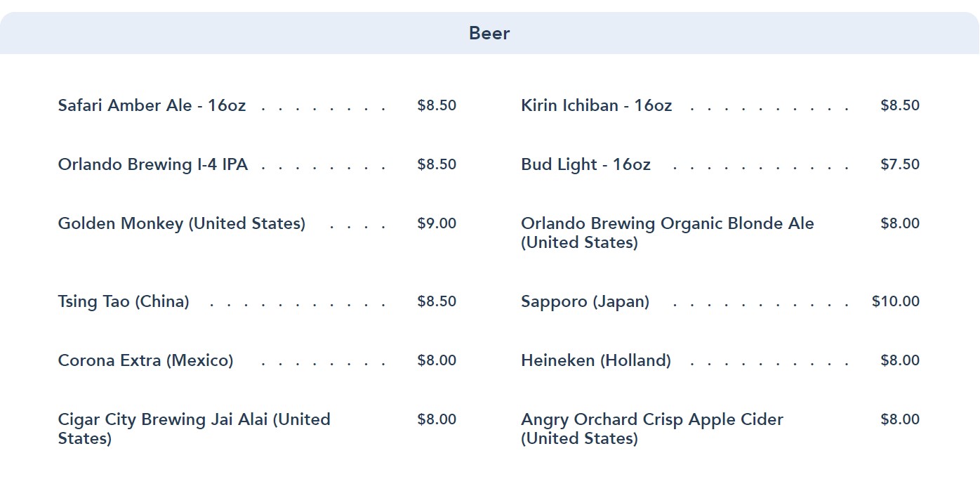
Task: Click the Beer section header
Action: [489, 33]
